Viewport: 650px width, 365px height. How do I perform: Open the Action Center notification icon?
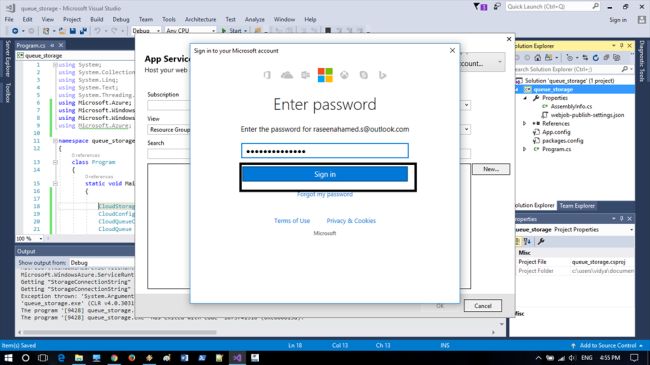(x=634, y=358)
